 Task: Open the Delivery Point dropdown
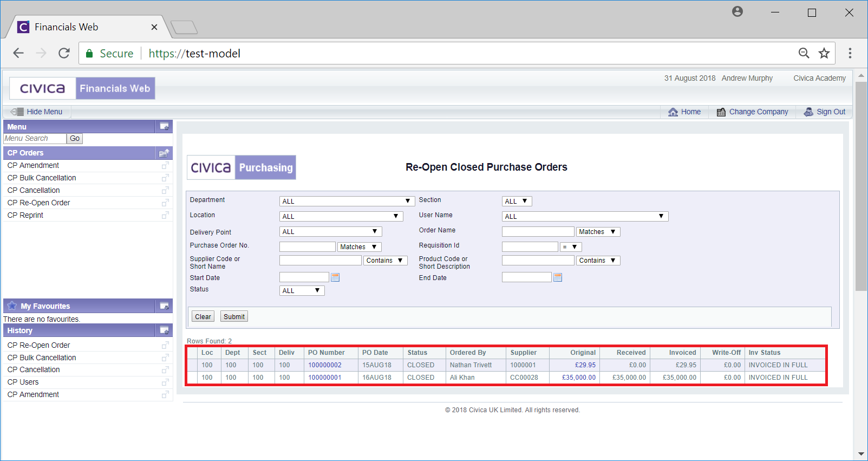coord(330,231)
